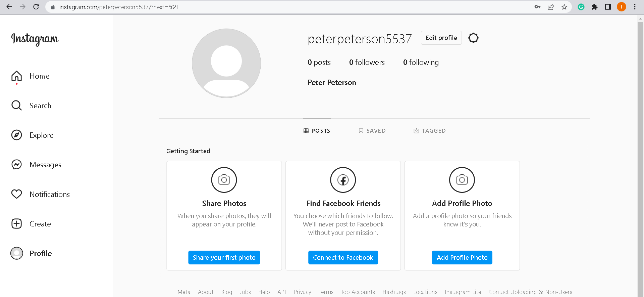This screenshot has width=644, height=297.
Task: Click the Getting Started heading
Action: point(188,151)
